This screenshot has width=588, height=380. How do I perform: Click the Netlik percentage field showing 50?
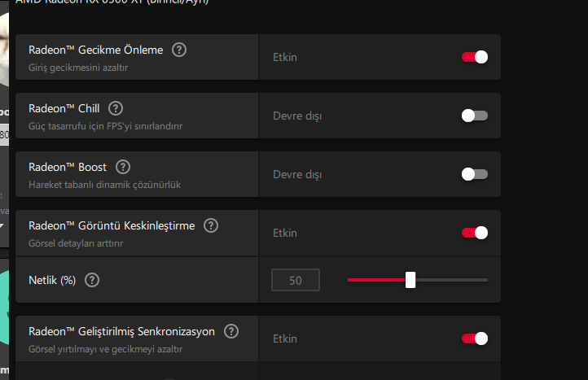(296, 281)
